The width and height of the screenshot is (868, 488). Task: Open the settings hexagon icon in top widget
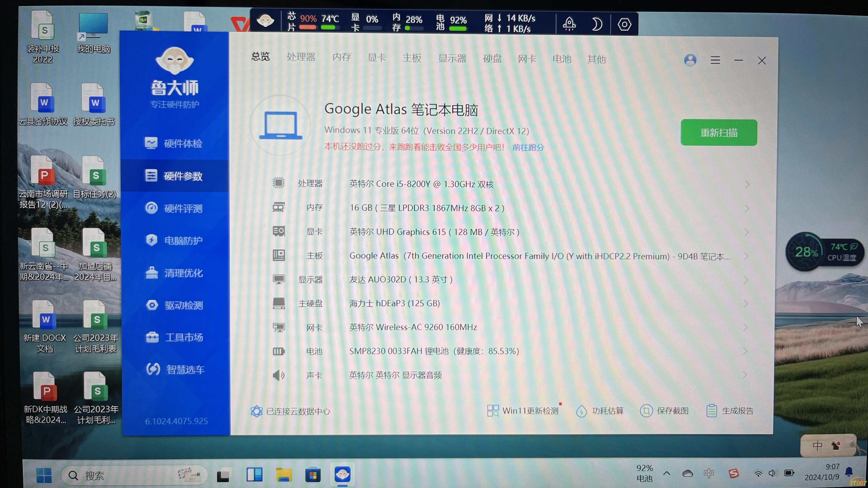click(624, 24)
